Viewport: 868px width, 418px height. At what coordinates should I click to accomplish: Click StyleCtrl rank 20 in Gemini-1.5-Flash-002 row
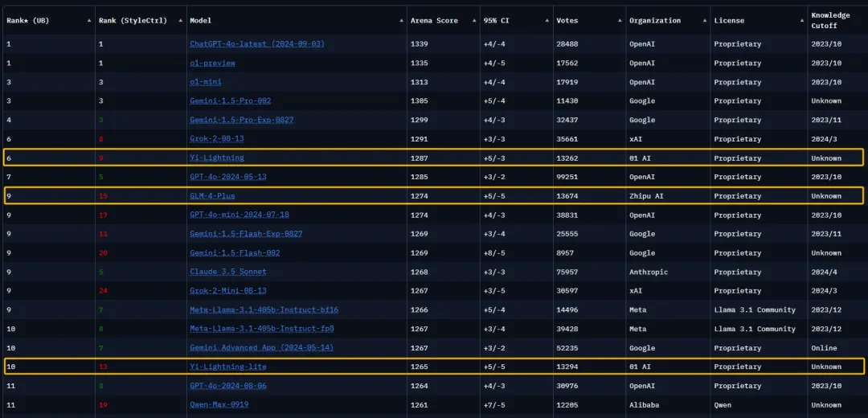(x=103, y=253)
